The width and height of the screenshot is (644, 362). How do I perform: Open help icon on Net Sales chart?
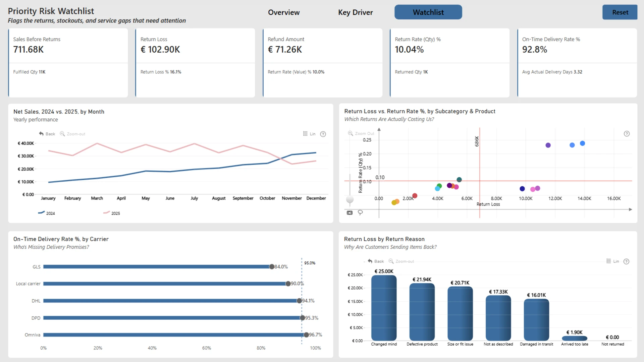(323, 134)
